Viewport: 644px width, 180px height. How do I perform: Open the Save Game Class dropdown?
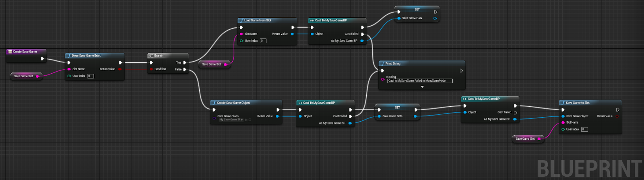click(231, 120)
